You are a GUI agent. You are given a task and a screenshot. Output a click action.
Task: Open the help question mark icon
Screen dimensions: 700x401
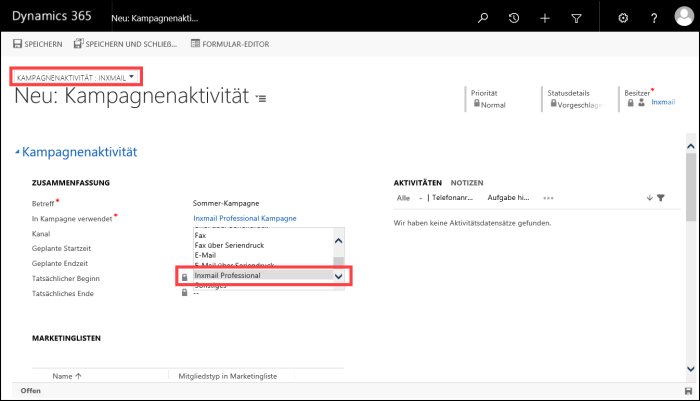coord(654,18)
